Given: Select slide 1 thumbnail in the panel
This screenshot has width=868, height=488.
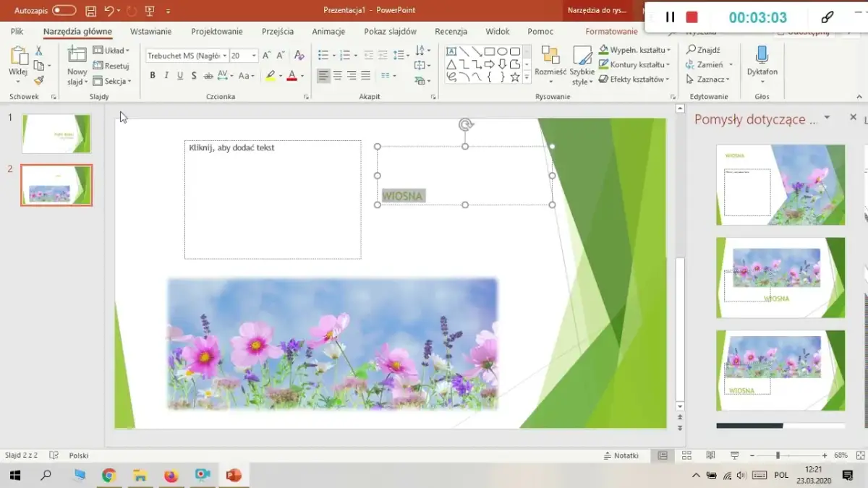Looking at the screenshot, I should [x=56, y=132].
